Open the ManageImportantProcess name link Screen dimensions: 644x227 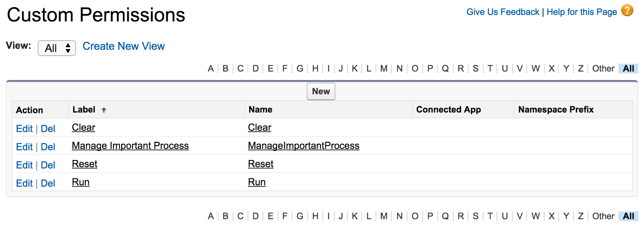[303, 146]
